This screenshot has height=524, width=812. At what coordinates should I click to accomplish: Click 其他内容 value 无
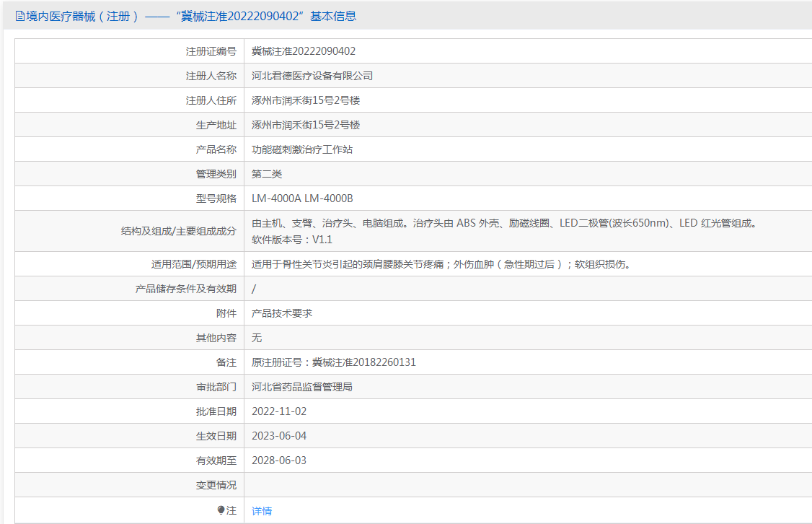256,338
